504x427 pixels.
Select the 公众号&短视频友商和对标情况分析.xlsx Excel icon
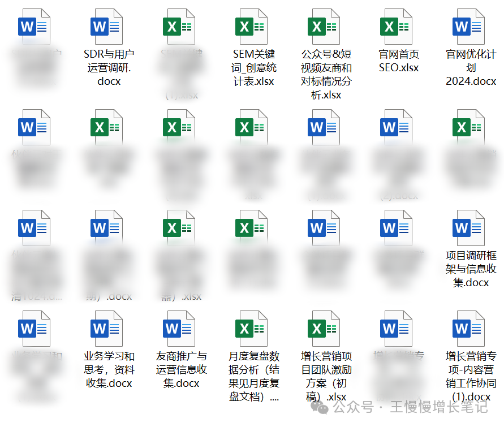323,25
